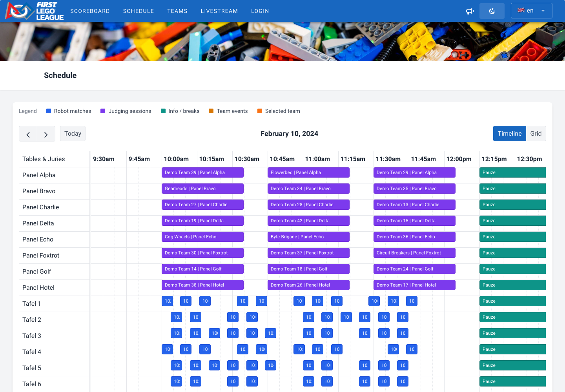Viewport: 565px width, 392px height.
Task: Open the Scoreboard page
Action: click(x=90, y=11)
